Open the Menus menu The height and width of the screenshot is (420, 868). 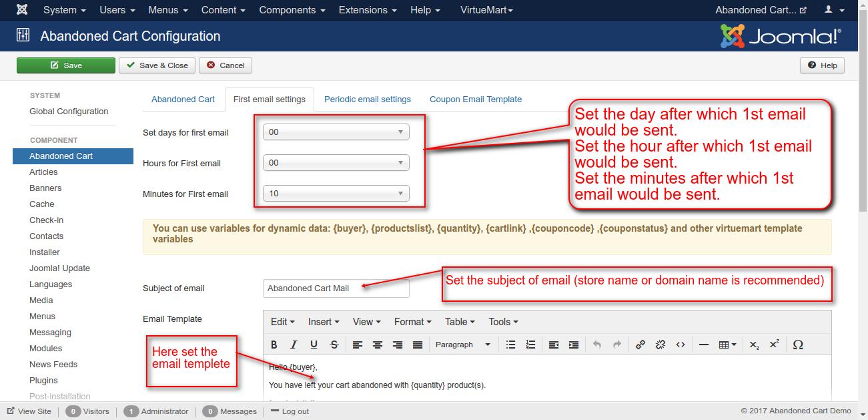pos(168,10)
